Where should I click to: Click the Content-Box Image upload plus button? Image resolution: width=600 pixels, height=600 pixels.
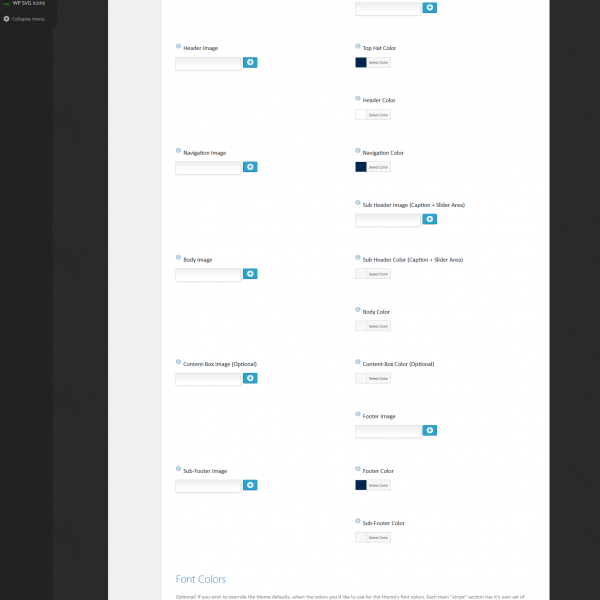coord(250,378)
